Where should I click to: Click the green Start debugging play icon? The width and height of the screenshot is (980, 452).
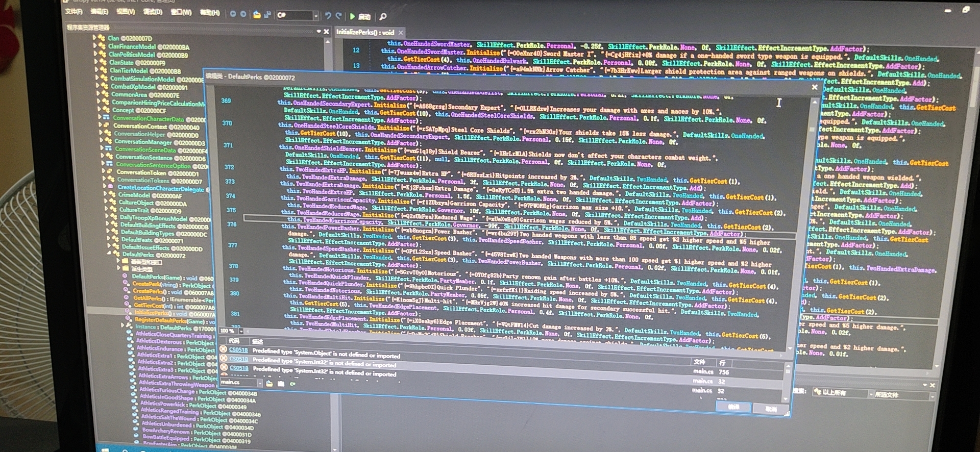click(352, 16)
